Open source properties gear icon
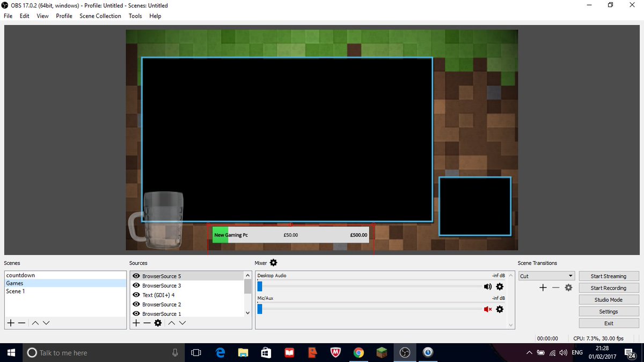 click(158, 323)
